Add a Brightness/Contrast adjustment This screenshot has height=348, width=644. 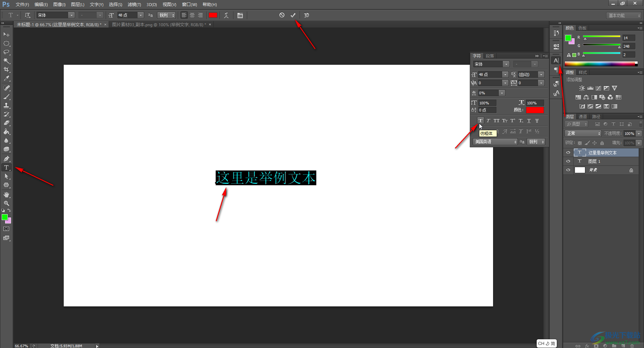tap(582, 88)
